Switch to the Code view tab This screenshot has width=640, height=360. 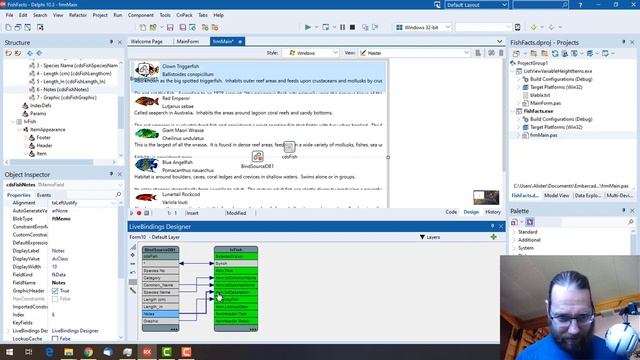pos(451,212)
